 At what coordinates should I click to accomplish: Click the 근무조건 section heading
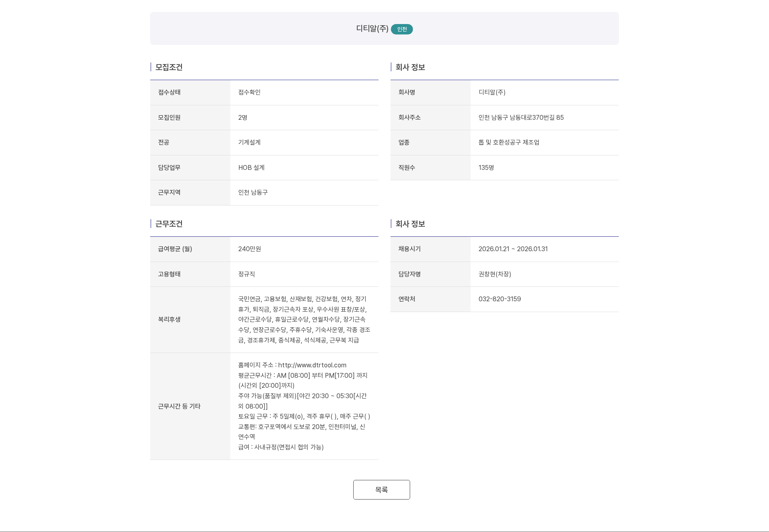(169, 224)
